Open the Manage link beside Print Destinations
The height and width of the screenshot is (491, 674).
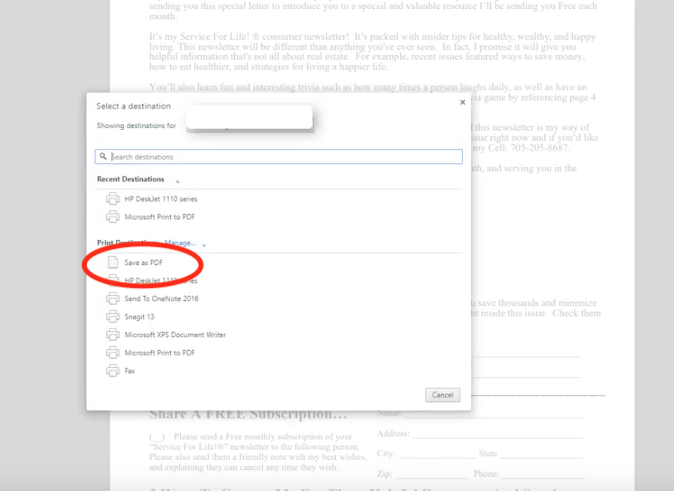click(178, 243)
